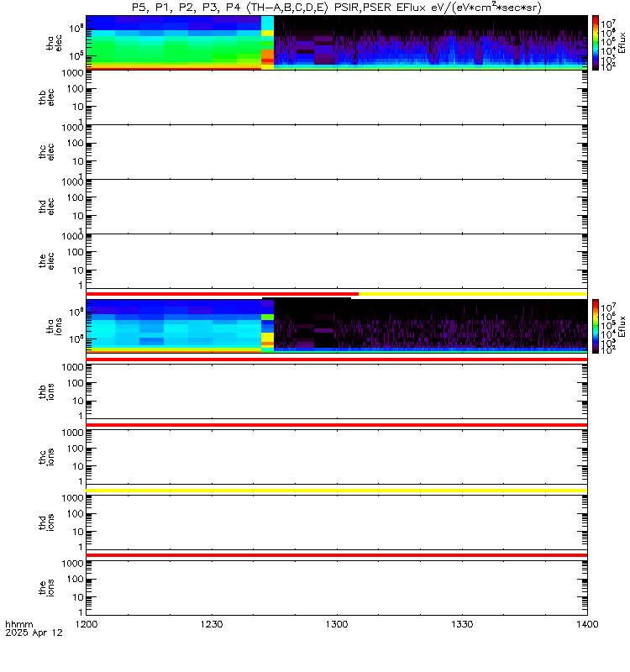Click the red bar above the ions panel

tap(337, 555)
